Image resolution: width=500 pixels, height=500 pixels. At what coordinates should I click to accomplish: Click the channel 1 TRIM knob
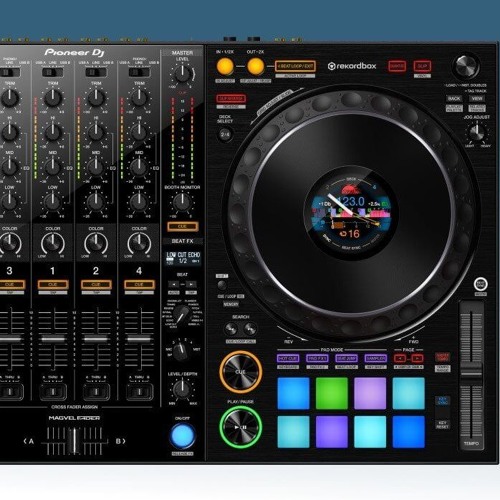tap(53, 98)
